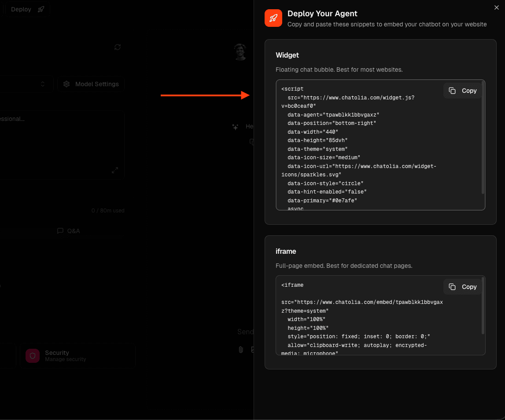Open the Security Manage security card
Image resolution: width=505 pixels, height=420 pixels.
coord(77,356)
